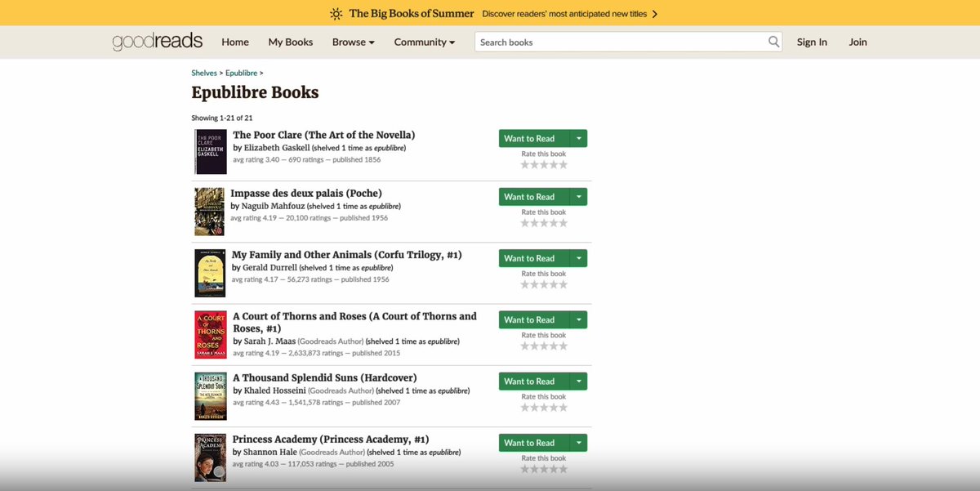
Task: Give A Thousand Splendid Suns five stars
Action: point(563,407)
